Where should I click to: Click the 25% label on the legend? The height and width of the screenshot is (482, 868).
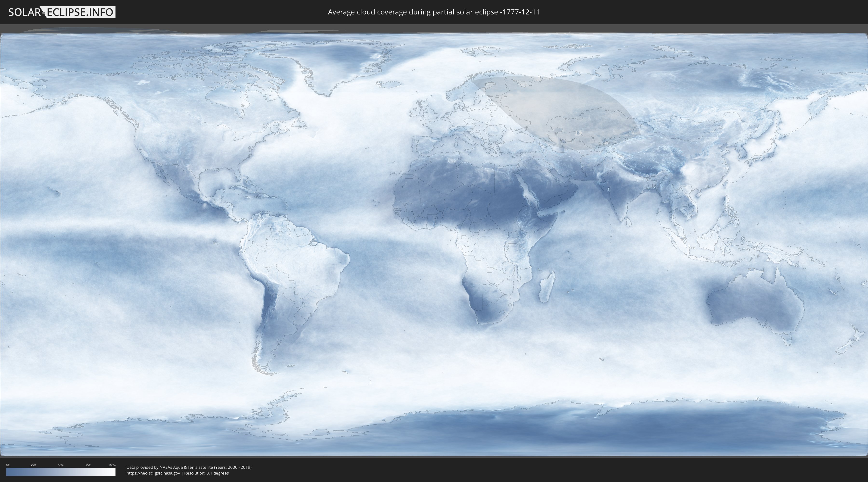click(x=33, y=465)
